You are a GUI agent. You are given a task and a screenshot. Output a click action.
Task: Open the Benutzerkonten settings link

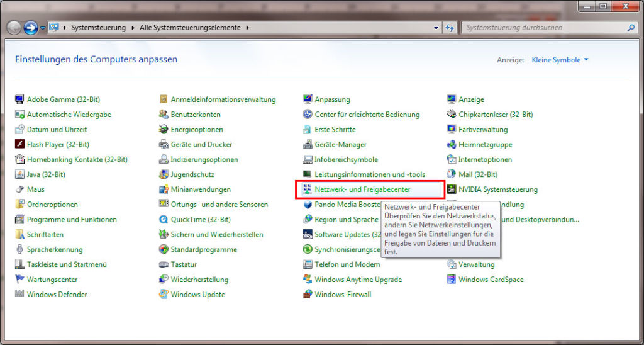pos(196,115)
